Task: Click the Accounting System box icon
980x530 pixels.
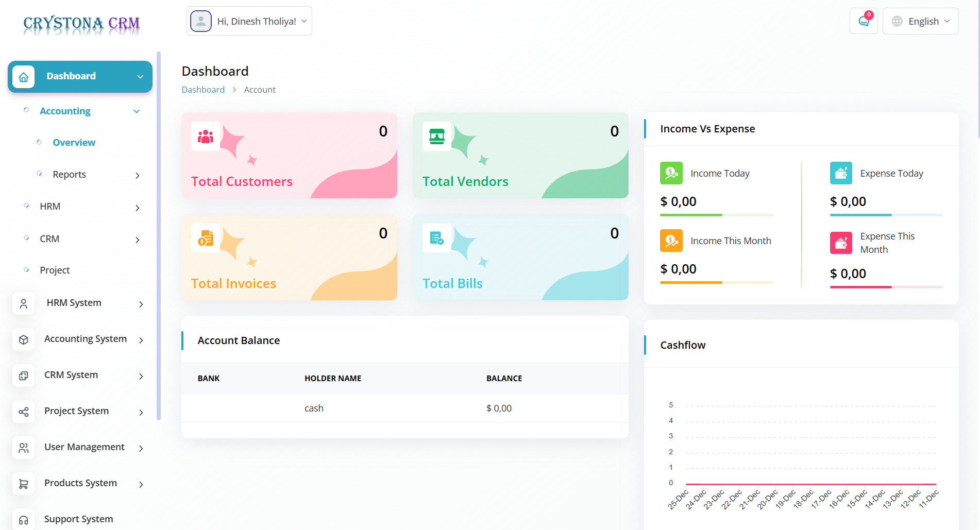Action: tap(24, 339)
